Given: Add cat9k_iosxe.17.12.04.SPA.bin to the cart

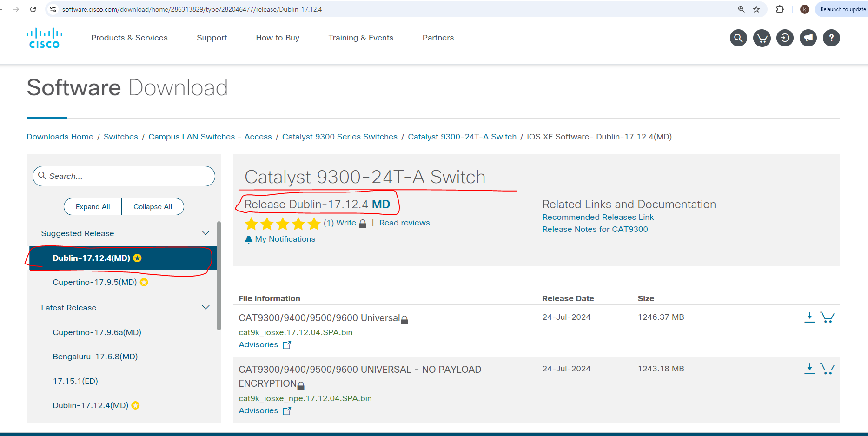Looking at the screenshot, I should tap(827, 317).
